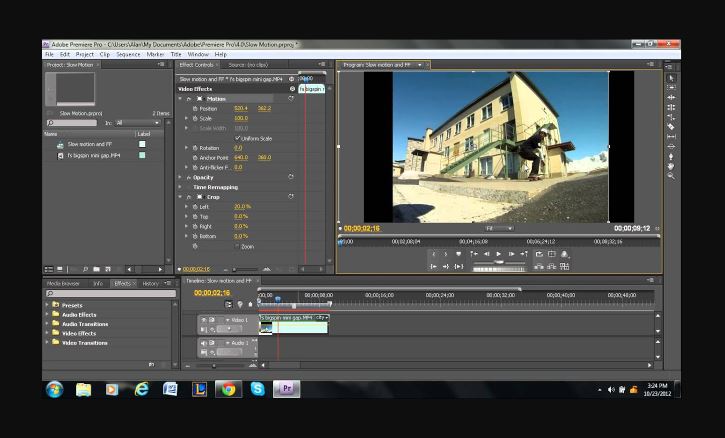Screen dimensions: 725x438
Task: Open the Output settings button
Action: [565, 254]
